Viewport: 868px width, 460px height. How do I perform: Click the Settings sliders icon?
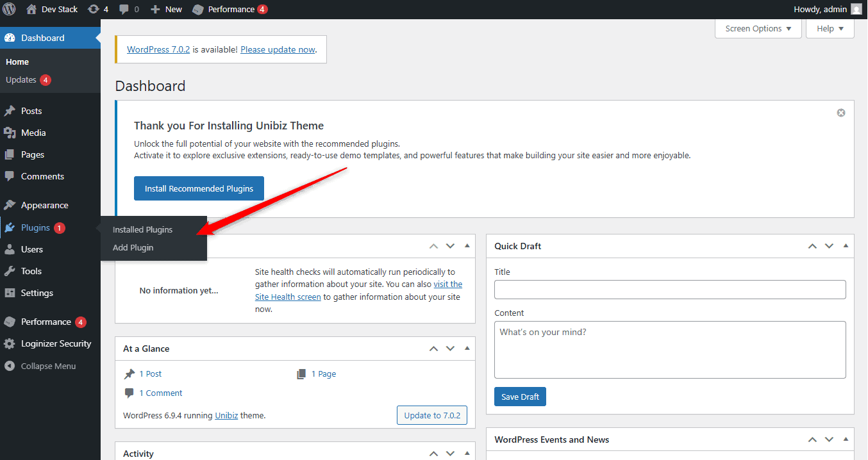[x=10, y=293]
